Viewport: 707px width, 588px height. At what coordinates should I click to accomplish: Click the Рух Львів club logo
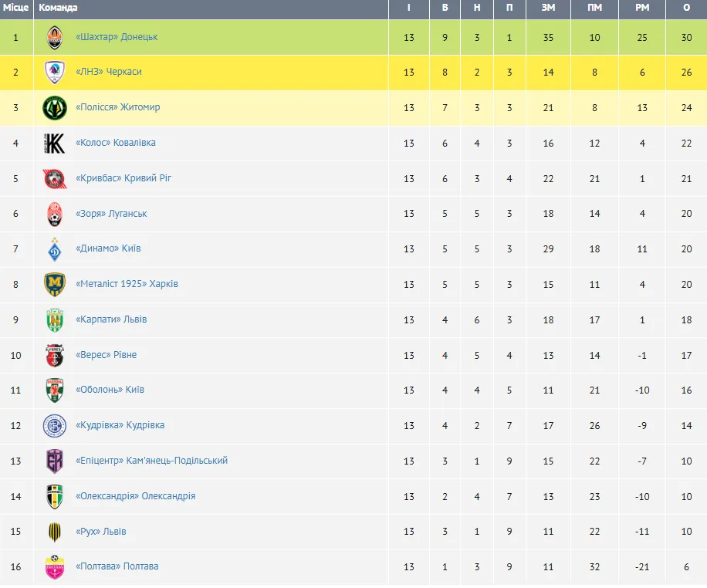coord(54,532)
